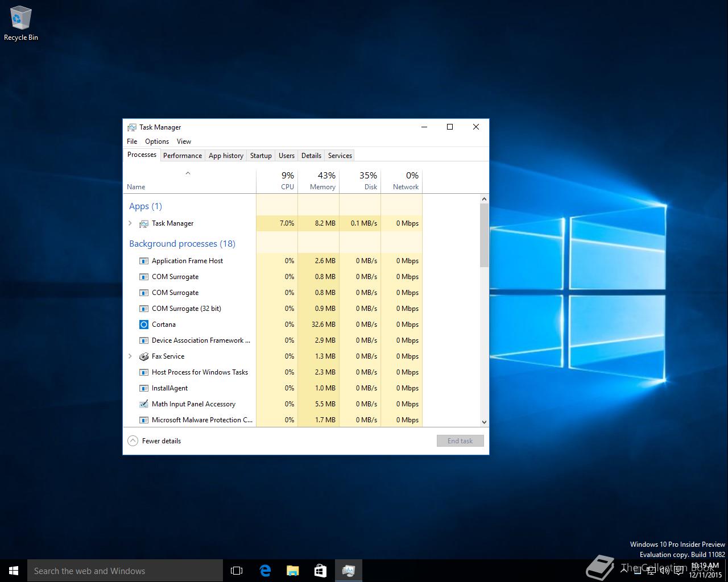Expand the Fax Service process group
The height and width of the screenshot is (582, 728).
(130, 356)
